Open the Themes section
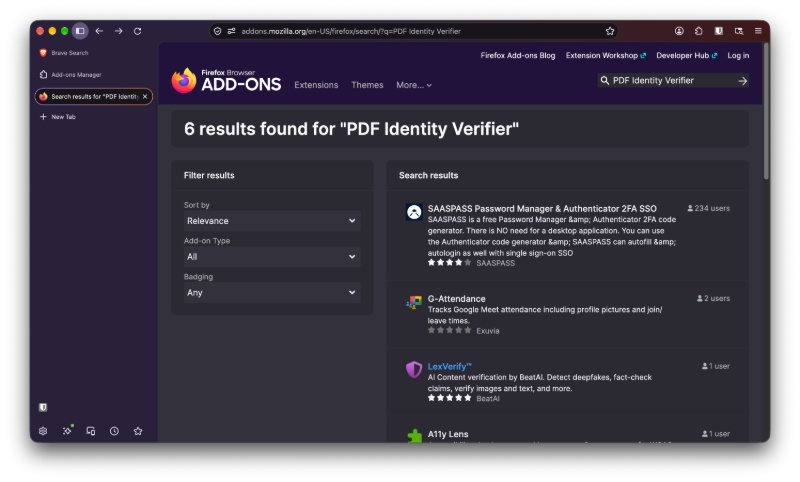This screenshot has width=800, height=482. click(x=367, y=85)
